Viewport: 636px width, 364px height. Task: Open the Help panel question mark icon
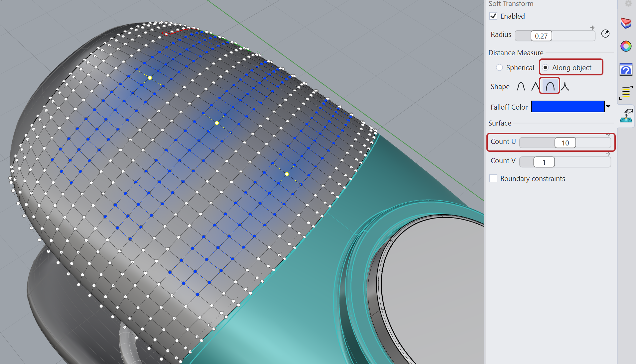point(626,69)
